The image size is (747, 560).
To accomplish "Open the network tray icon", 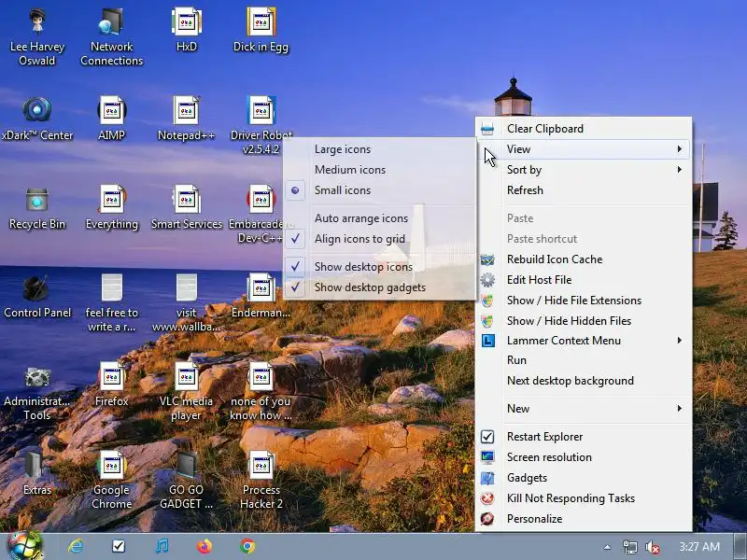I will pyautogui.click(x=629, y=547).
